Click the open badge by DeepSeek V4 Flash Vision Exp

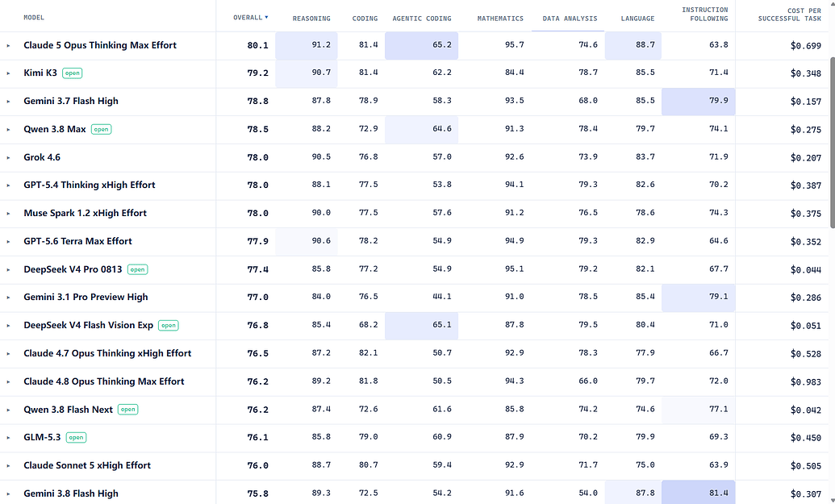(169, 325)
